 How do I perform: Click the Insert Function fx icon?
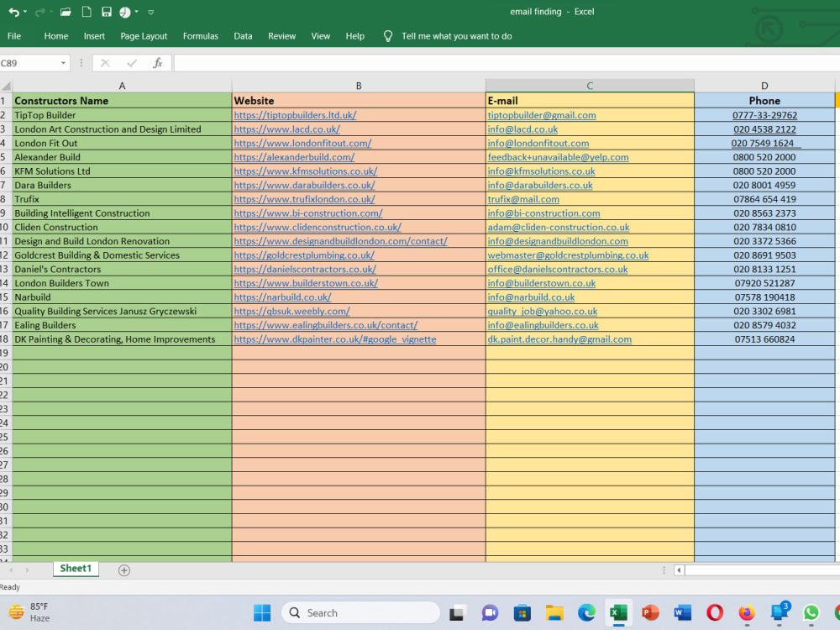[x=158, y=63]
